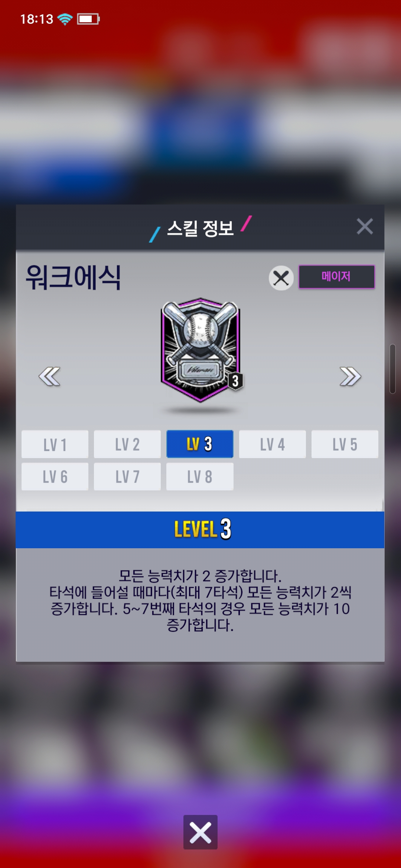Viewport: 401px width, 868px height.
Task: Tap the Wi-Fi status icon
Action: point(65,19)
